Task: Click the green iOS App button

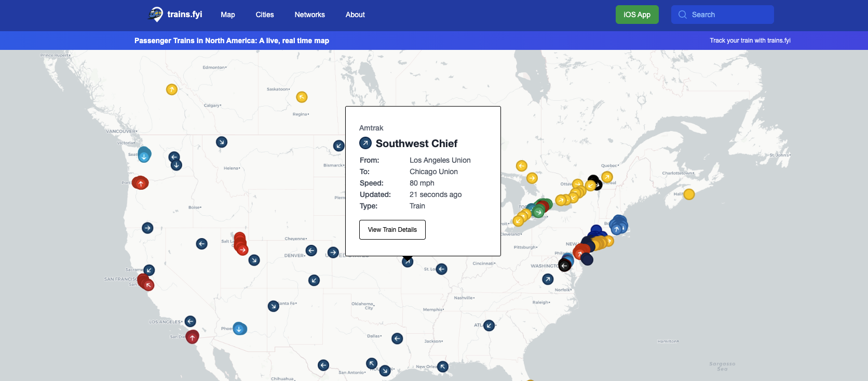Action: pos(637,15)
